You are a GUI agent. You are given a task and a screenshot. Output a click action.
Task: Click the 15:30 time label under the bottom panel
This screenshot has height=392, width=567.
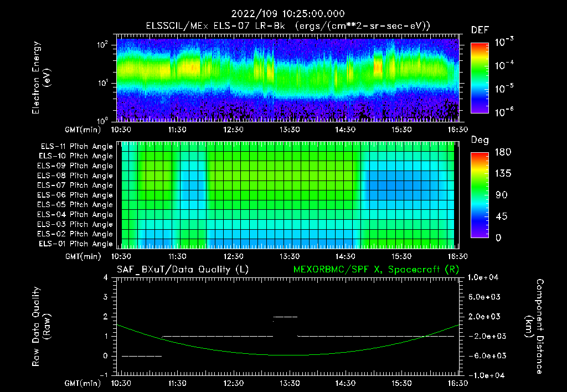pyautogui.click(x=401, y=383)
